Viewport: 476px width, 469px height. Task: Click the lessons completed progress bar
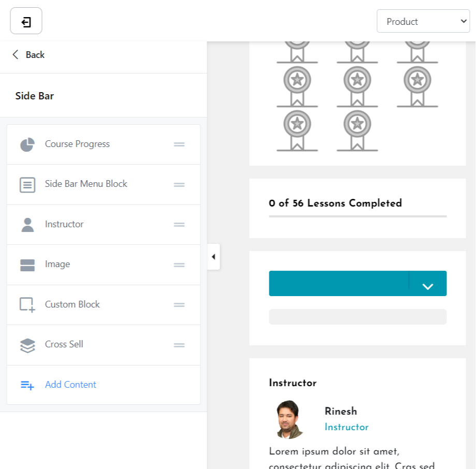(357, 216)
